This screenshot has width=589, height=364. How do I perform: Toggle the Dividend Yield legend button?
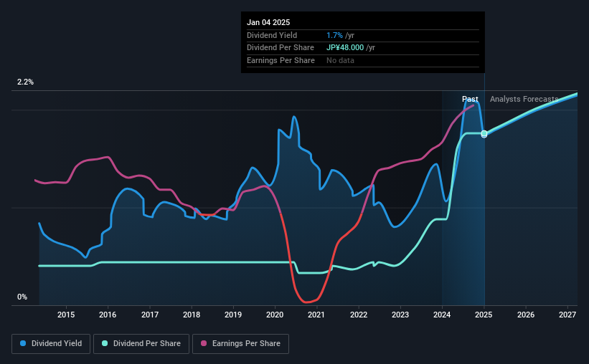point(51,344)
